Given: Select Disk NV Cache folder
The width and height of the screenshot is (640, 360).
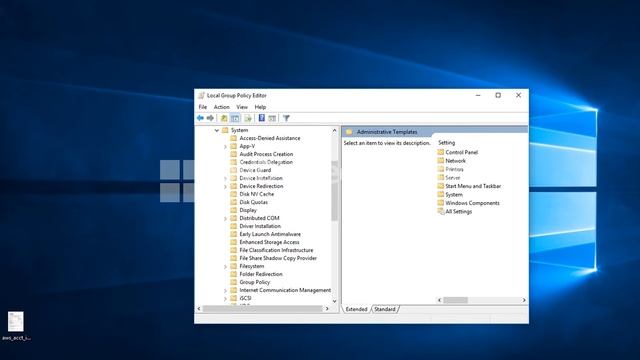Looking at the screenshot, I should [x=256, y=194].
